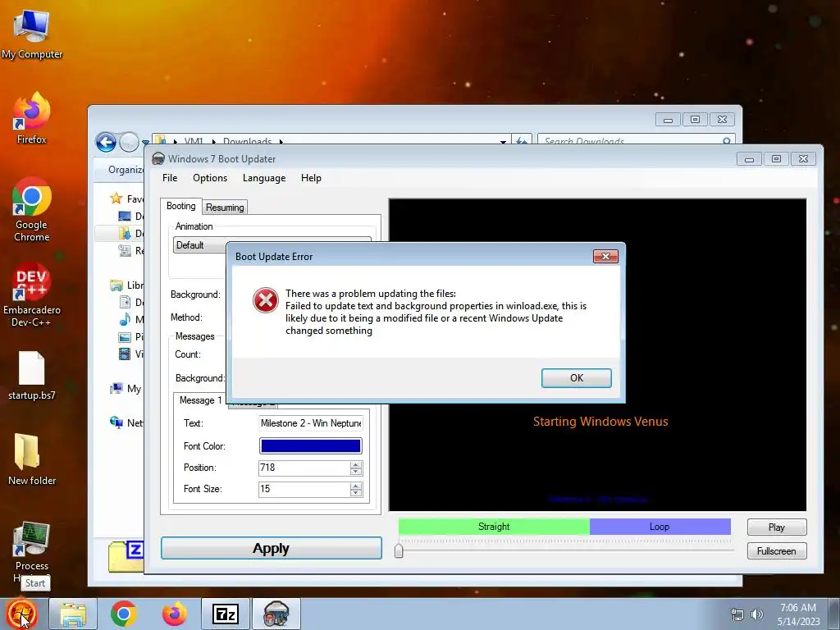Click Organize in the Explorer toolbar
This screenshot has width=840, height=630.
126,170
